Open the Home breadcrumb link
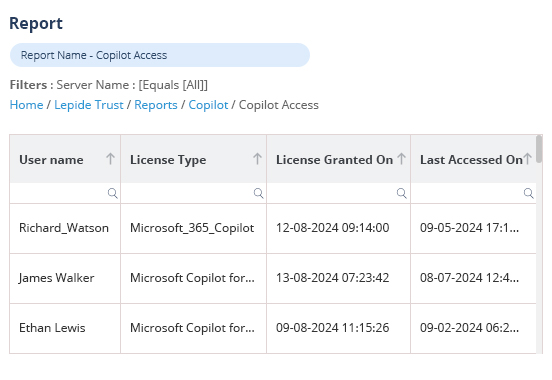The width and height of the screenshot is (552, 380). (26, 105)
